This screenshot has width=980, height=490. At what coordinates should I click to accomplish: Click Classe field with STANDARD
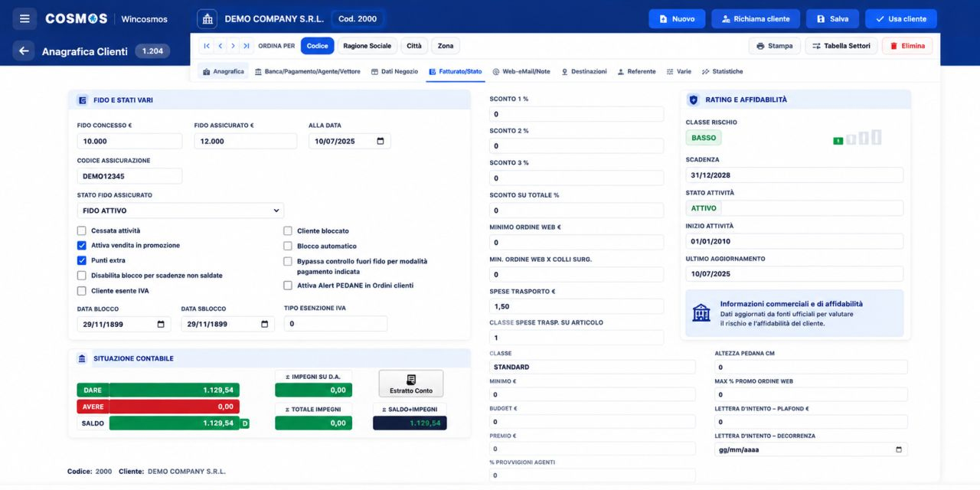tap(593, 367)
